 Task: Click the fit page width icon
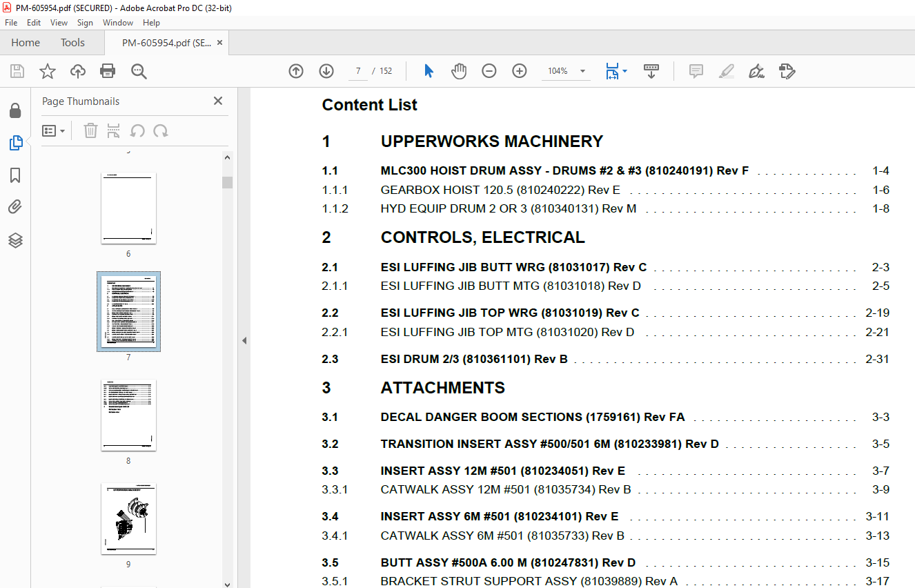pos(611,71)
